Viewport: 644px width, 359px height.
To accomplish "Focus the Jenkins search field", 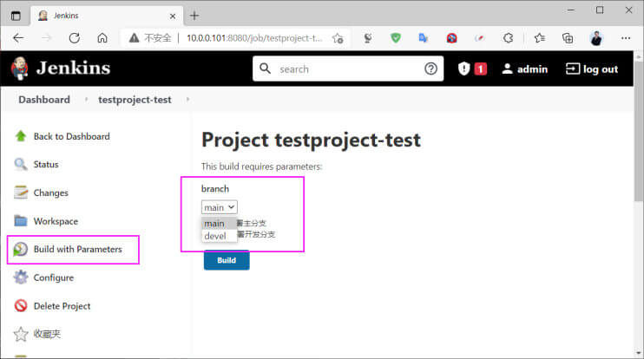I will (348, 69).
